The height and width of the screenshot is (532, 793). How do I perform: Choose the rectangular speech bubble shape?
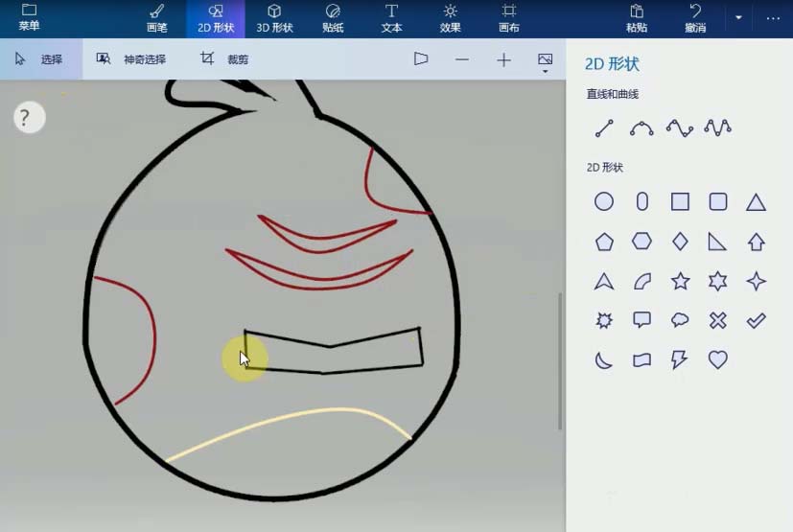[641, 319]
